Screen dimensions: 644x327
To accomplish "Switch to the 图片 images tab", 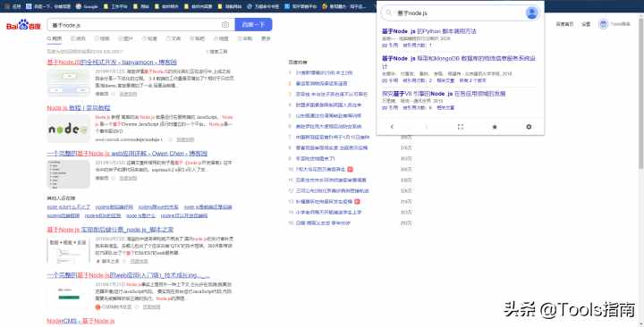I will [125, 38].
